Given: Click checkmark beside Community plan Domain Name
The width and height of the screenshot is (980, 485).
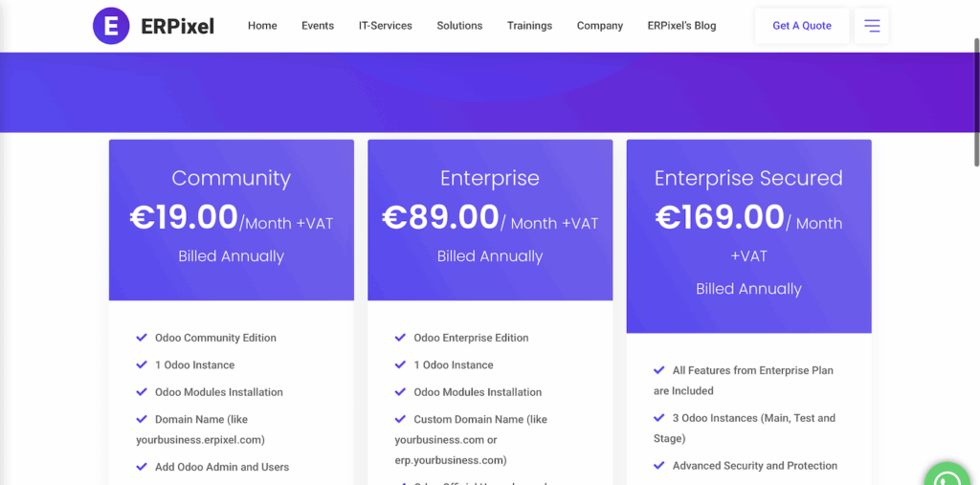Looking at the screenshot, I should point(142,419).
